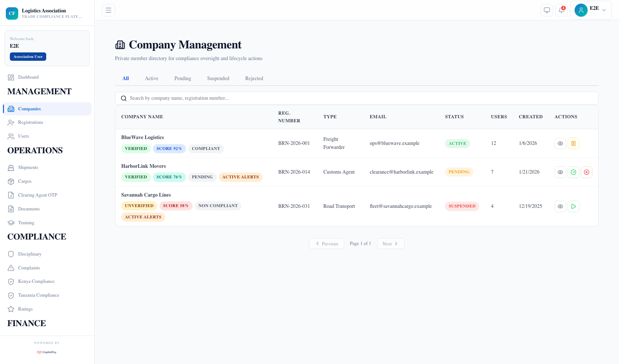The width and height of the screenshot is (619, 364).
Task: View BlueWave Logistics details via eye icon
Action: [x=560, y=143]
